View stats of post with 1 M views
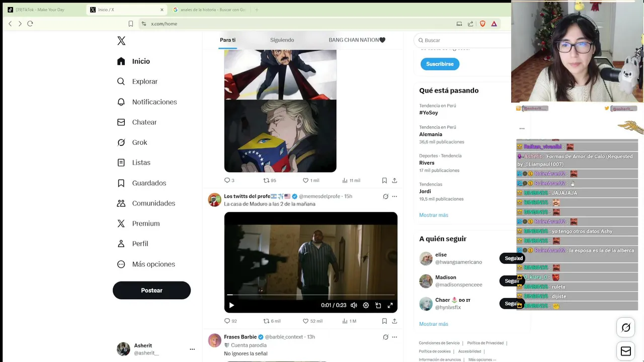 pyautogui.click(x=349, y=321)
